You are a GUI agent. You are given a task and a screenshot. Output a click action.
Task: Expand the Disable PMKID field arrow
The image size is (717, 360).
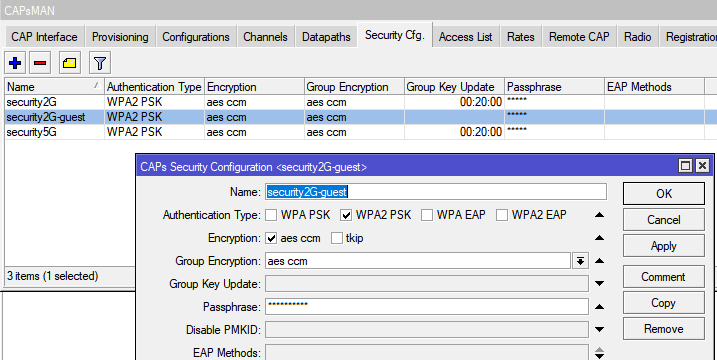pyautogui.click(x=599, y=329)
